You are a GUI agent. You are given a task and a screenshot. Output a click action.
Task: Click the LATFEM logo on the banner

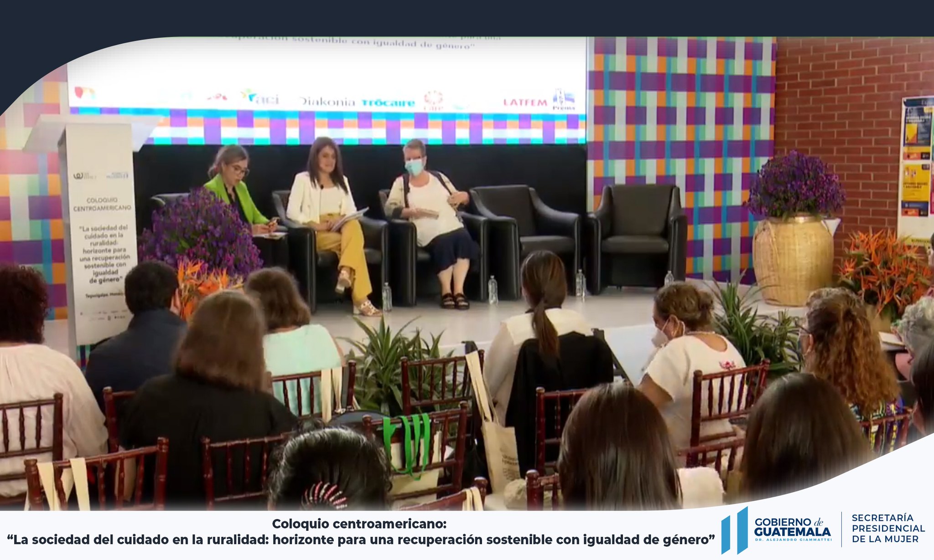[x=524, y=103]
